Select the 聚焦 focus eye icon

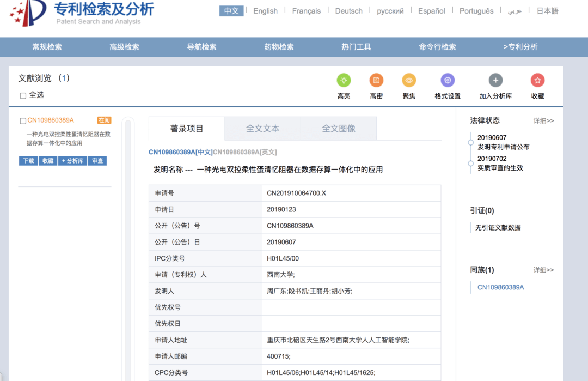coord(409,80)
